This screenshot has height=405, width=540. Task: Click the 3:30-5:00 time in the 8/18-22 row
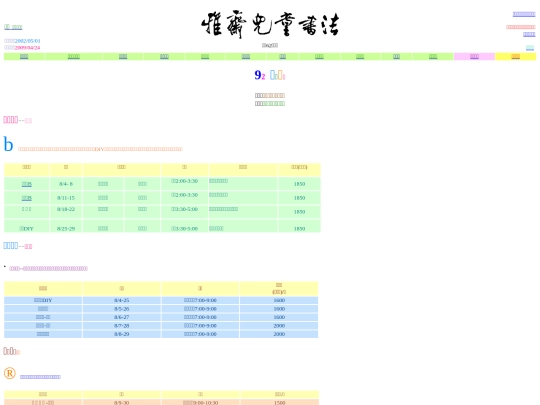pos(185,209)
